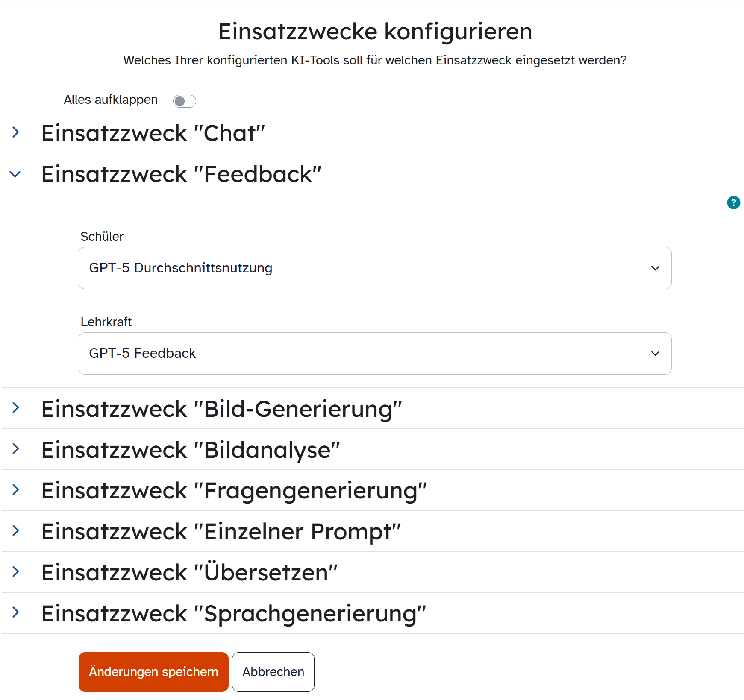This screenshot has height=700, width=744.
Task: Select the Einsatzzweck "Übersetzen" heading
Action: pos(189,573)
